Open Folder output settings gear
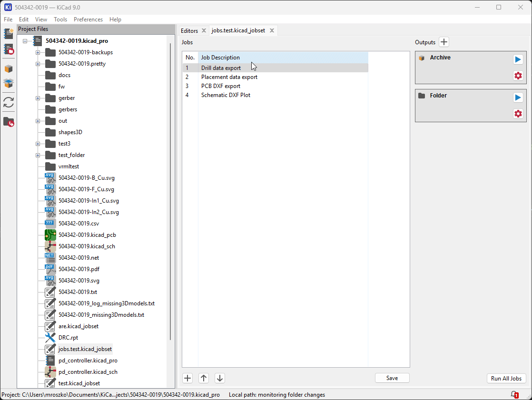 coord(518,114)
